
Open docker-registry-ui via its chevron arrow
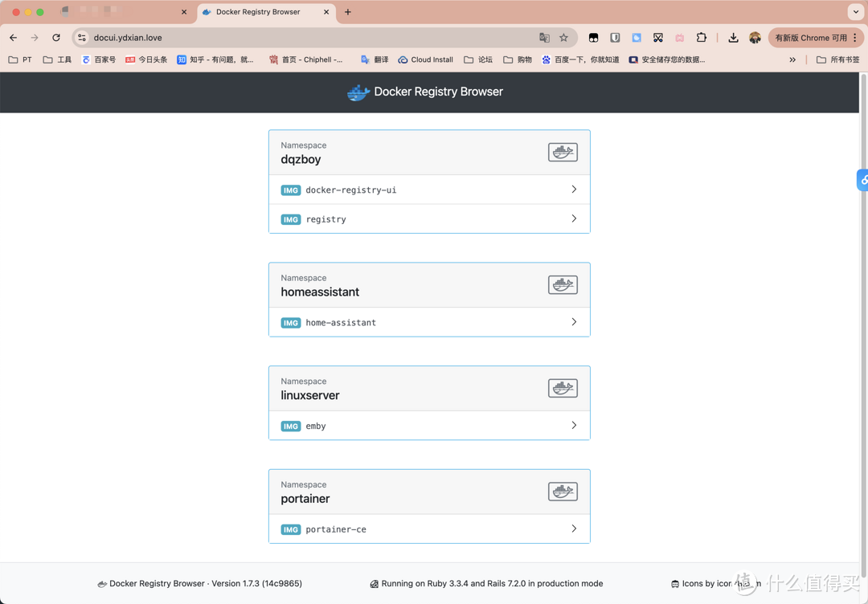click(574, 190)
